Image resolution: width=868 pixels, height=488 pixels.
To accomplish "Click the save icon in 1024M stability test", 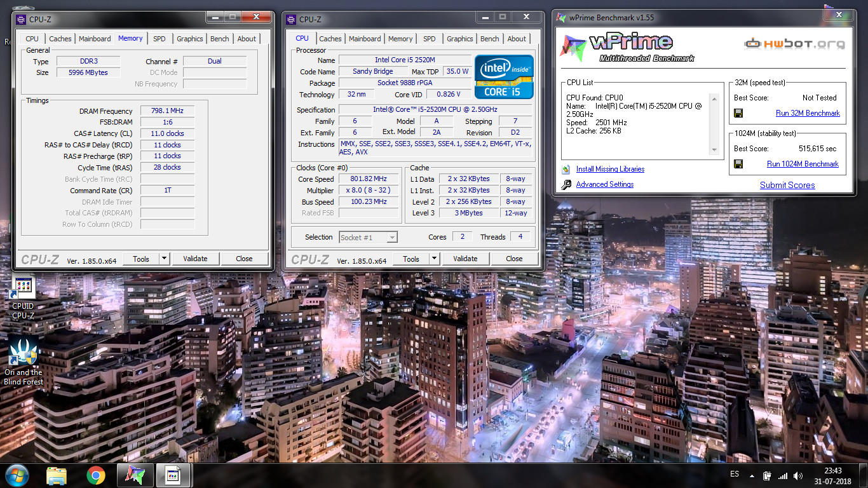I will point(738,164).
